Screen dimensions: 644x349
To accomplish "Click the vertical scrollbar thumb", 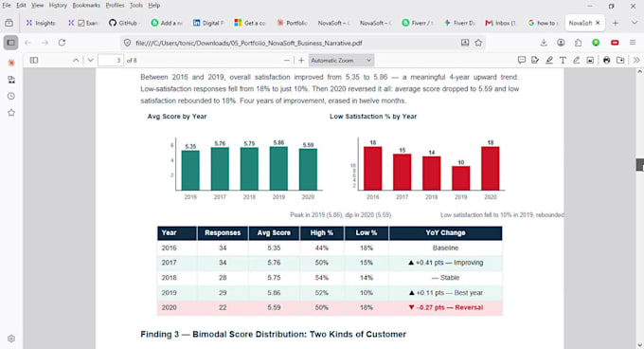I will (640, 165).
